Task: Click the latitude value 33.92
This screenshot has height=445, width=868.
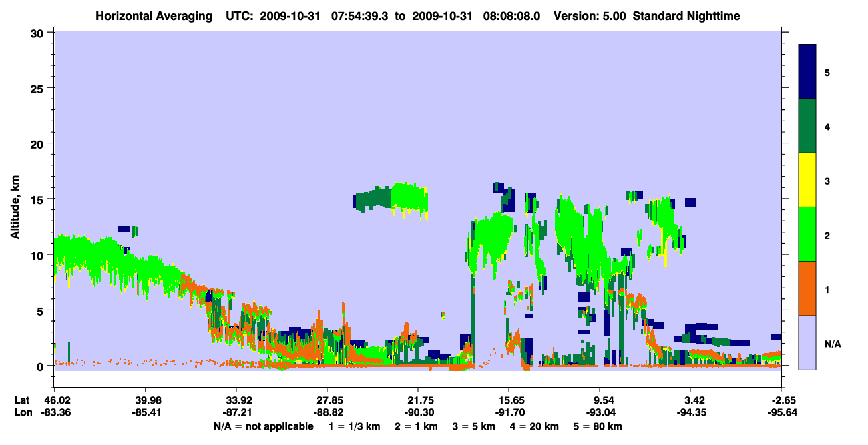Action: pyautogui.click(x=236, y=400)
